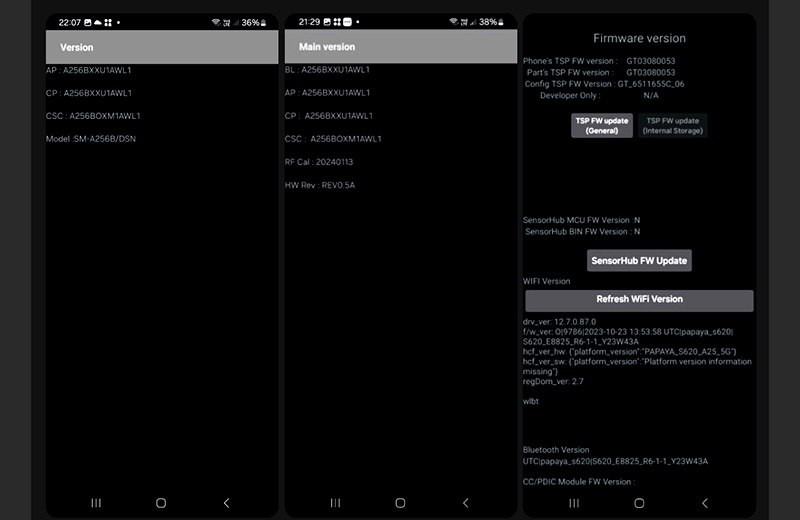Tap the Model :SM-A256B/DSN line
The image size is (800, 520).
91,139
